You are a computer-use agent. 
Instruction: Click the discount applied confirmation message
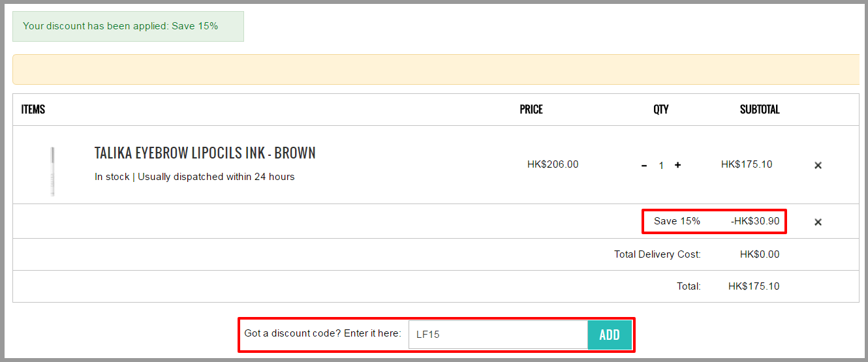tap(128, 26)
